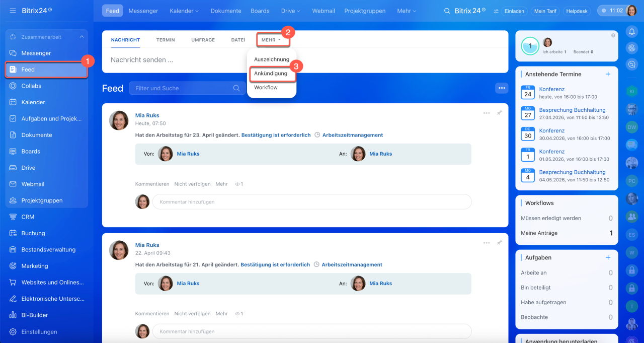
Task: Switch to the UMFRAGE tab
Action: tap(203, 40)
